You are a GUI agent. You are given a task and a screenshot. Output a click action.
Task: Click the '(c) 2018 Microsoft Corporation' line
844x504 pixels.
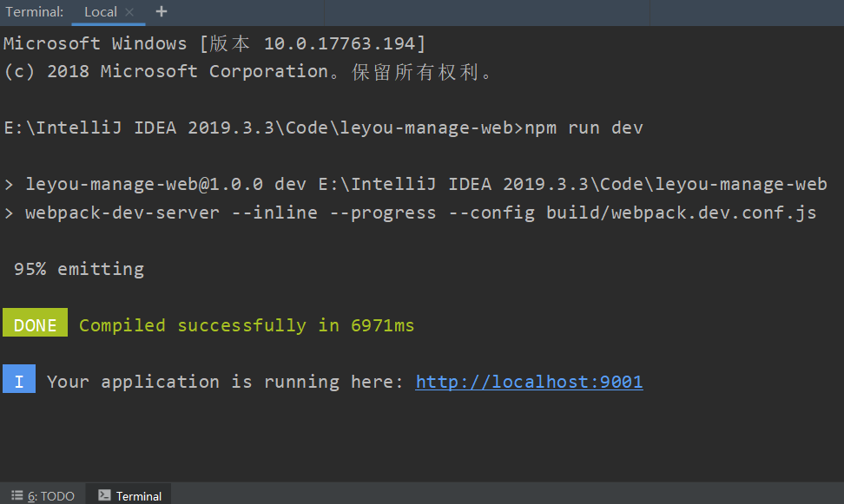point(247,71)
